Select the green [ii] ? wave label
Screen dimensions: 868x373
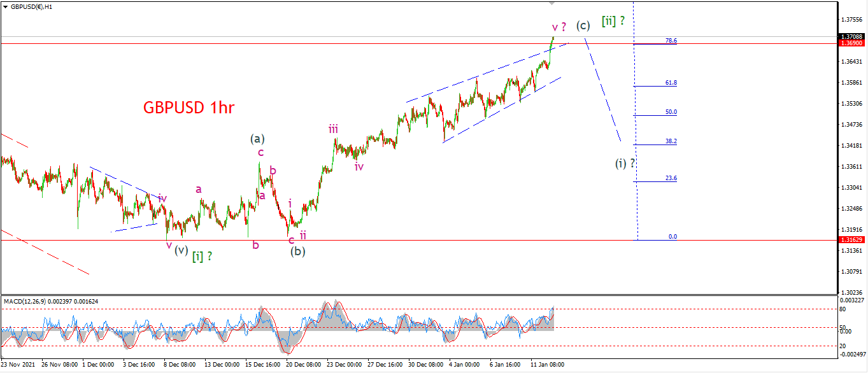(613, 20)
